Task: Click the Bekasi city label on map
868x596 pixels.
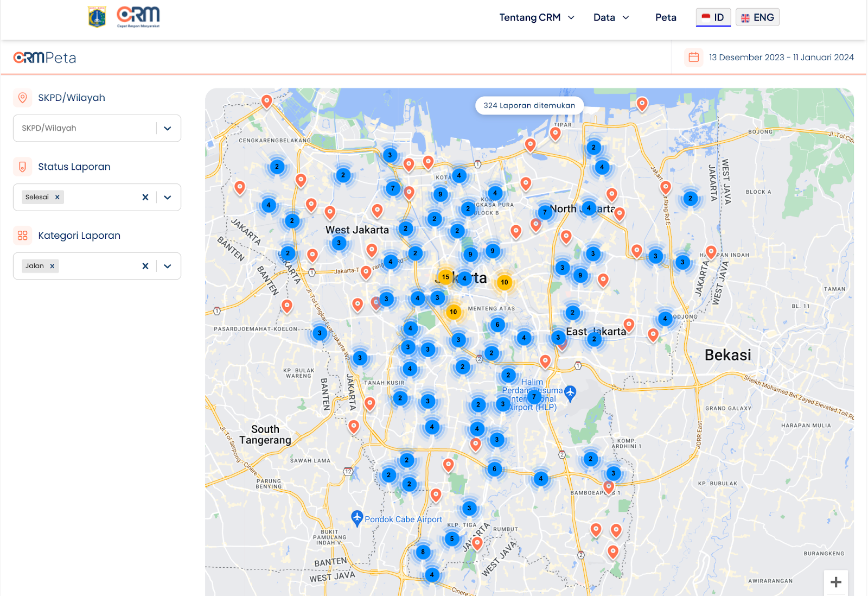Action: pyautogui.click(x=727, y=355)
